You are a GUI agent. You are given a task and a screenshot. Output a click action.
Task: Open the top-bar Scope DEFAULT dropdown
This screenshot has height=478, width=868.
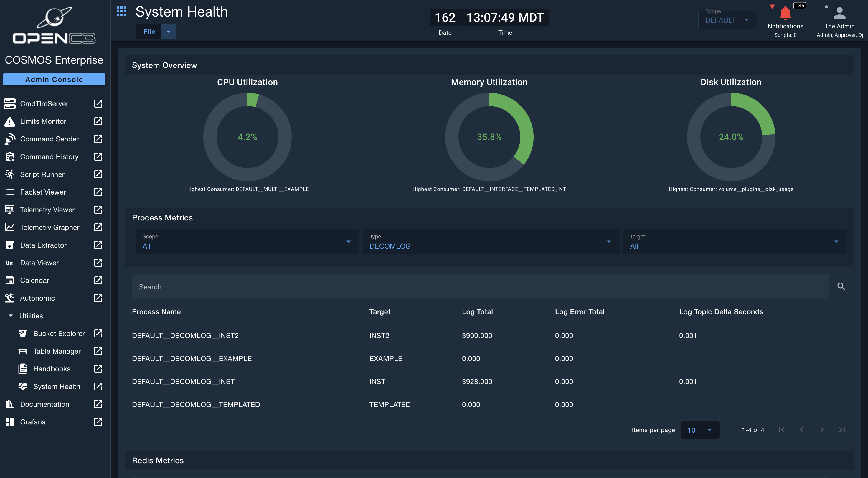pos(727,20)
